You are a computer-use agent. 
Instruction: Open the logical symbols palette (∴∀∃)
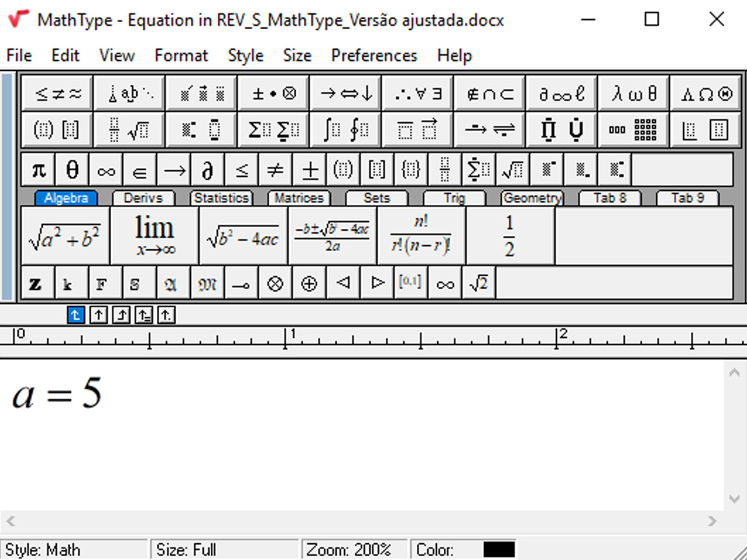(x=418, y=93)
